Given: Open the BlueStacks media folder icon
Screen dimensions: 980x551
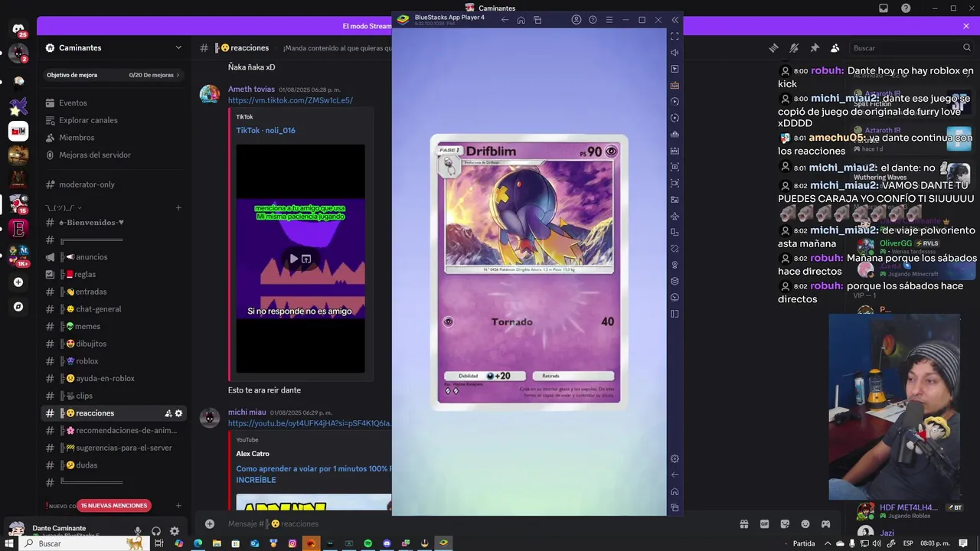Looking at the screenshot, I should (x=675, y=200).
